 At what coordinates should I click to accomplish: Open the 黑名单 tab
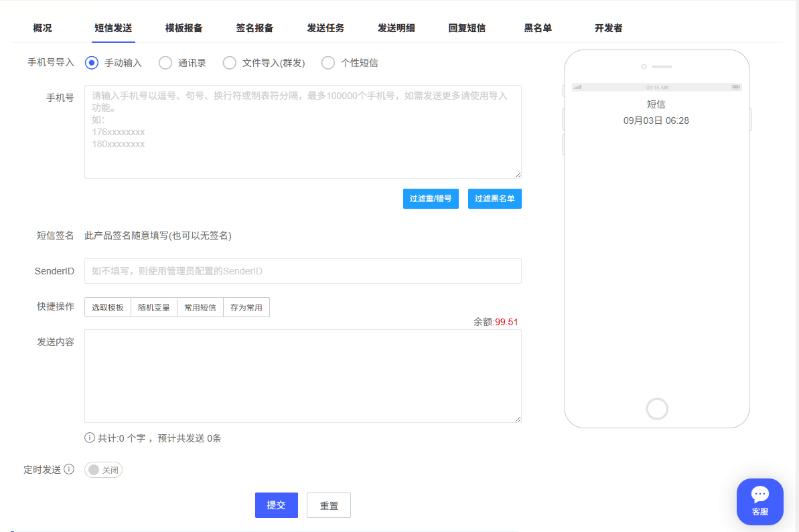[538, 28]
